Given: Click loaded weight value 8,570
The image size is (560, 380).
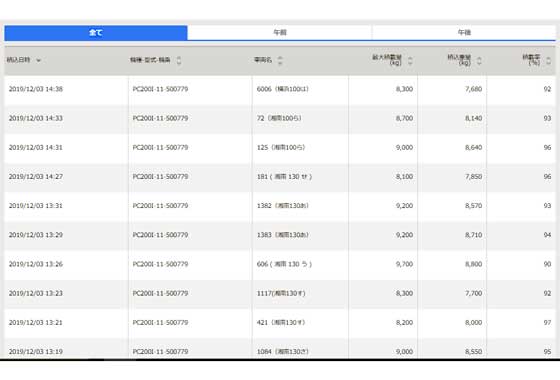Looking at the screenshot, I should click(x=474, y=206).
